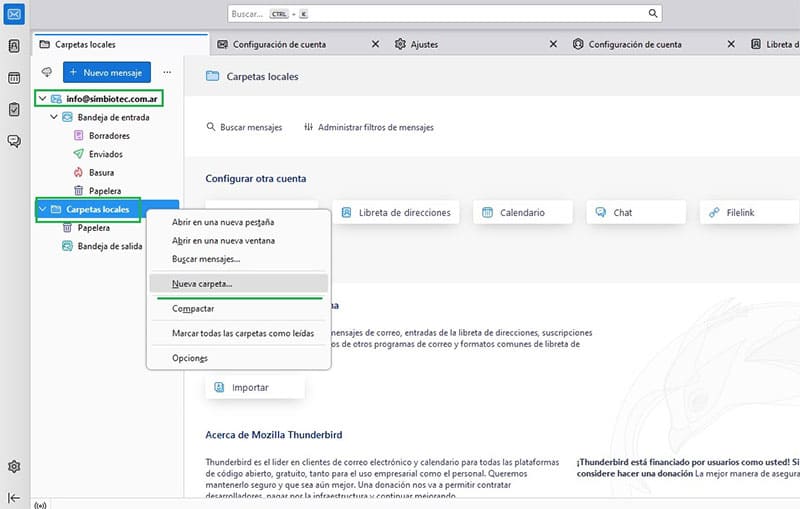Screen dimensions: 800x509
Task: Click trash icon under info@simbiotec.com.ar
Action: pyautogui.click(x=79, y=191)
